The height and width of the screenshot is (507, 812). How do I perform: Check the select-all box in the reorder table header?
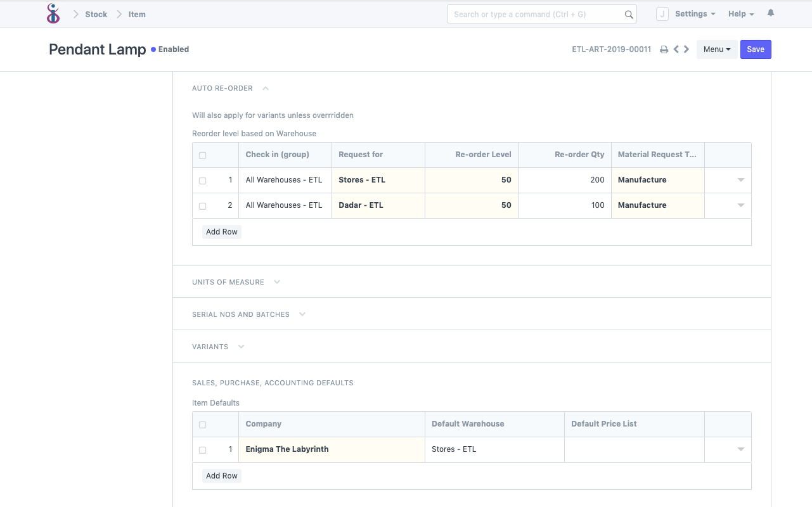pyautogui.click(x=203, y=155)
